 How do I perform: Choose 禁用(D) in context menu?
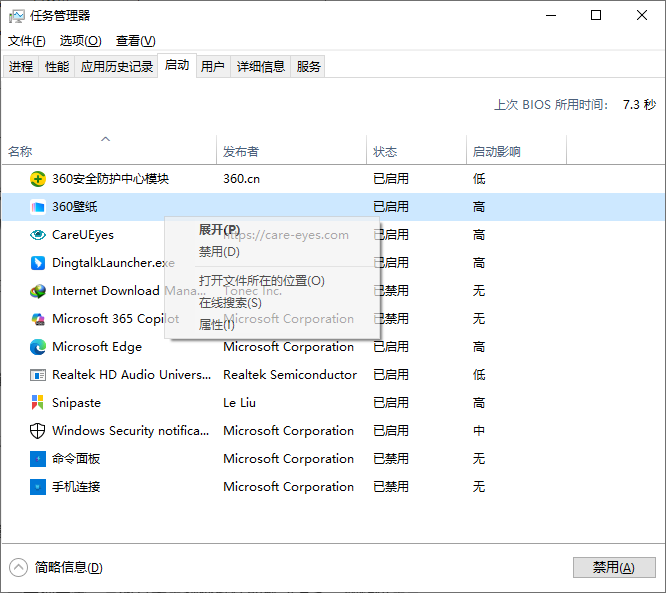(x=272, y=252)
